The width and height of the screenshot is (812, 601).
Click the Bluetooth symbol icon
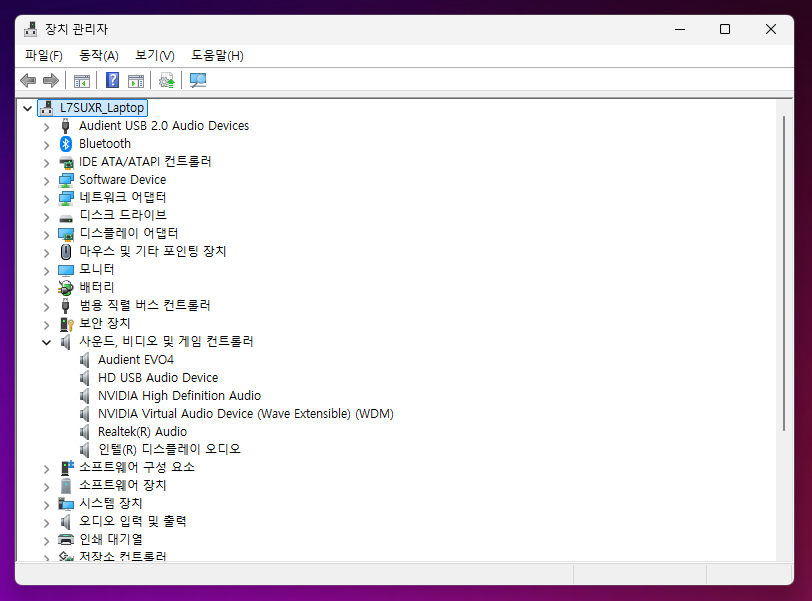pos(66,144)
